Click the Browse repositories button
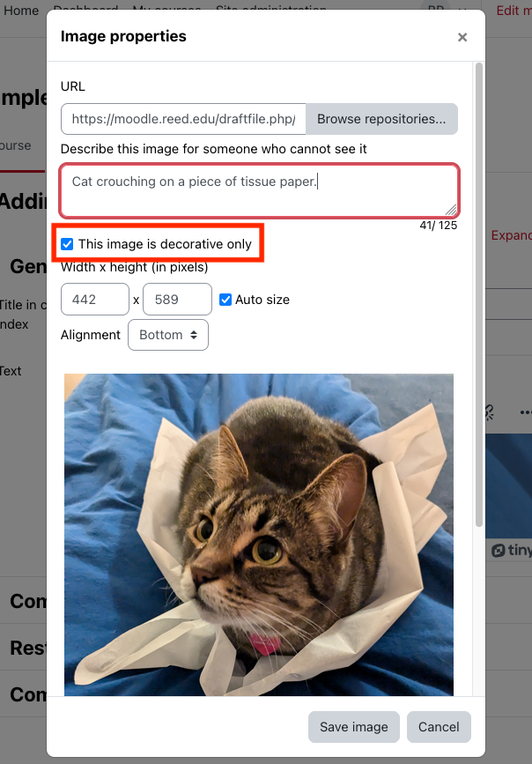 click(x=381, y=119)
